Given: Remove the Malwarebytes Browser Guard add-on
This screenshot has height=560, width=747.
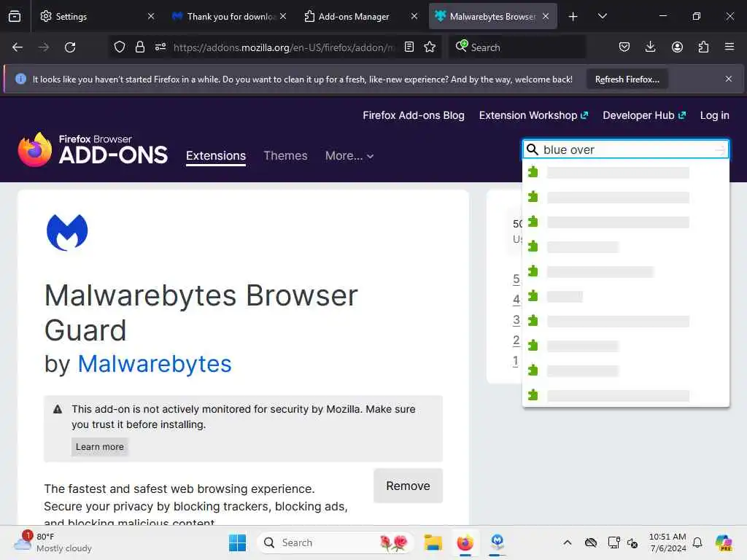Looking at the screenshot, I should point(408,486).
